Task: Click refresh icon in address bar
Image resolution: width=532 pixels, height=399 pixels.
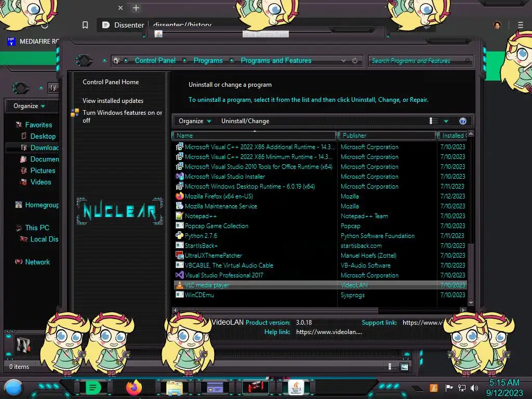Action: coord(355,61)
